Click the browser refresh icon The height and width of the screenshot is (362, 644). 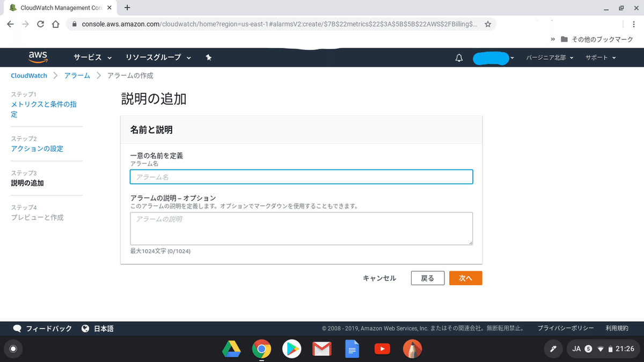(x=41, y=24)
